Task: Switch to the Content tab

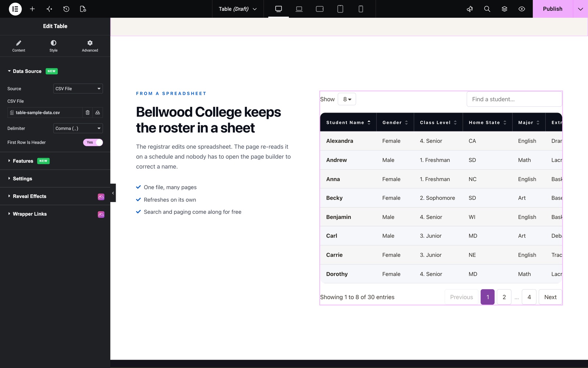Action: pyautogui.click(x=19, y=46)
